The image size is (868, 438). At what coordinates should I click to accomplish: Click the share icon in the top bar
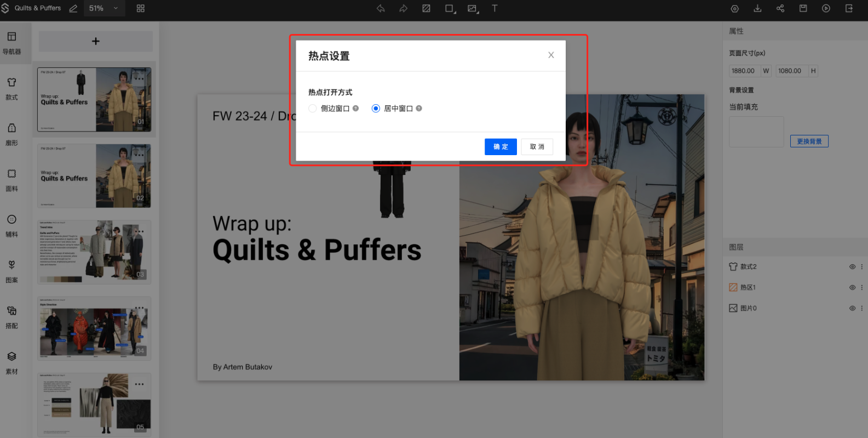(780, 8)
